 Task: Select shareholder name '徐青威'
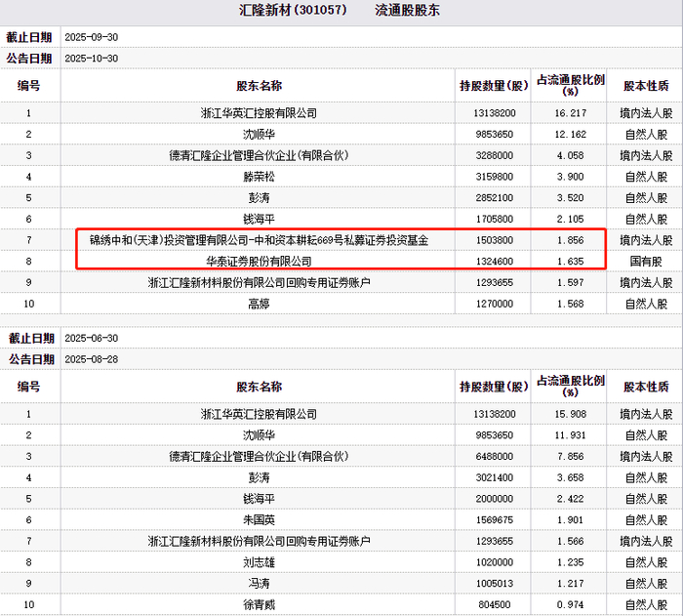[260, 604]
